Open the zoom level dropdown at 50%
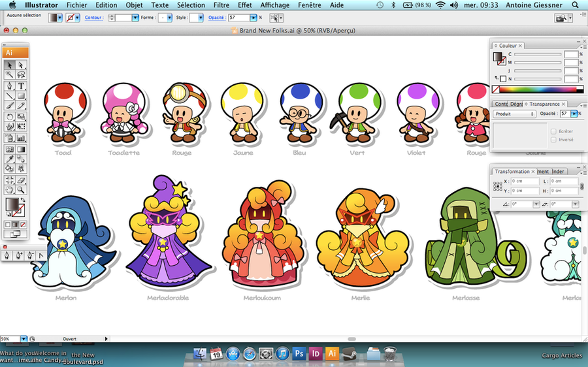The image size is (588, 367). [24, 339]
